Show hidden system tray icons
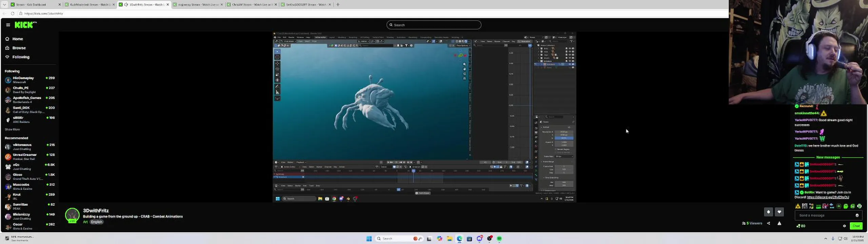 point(826,239)
